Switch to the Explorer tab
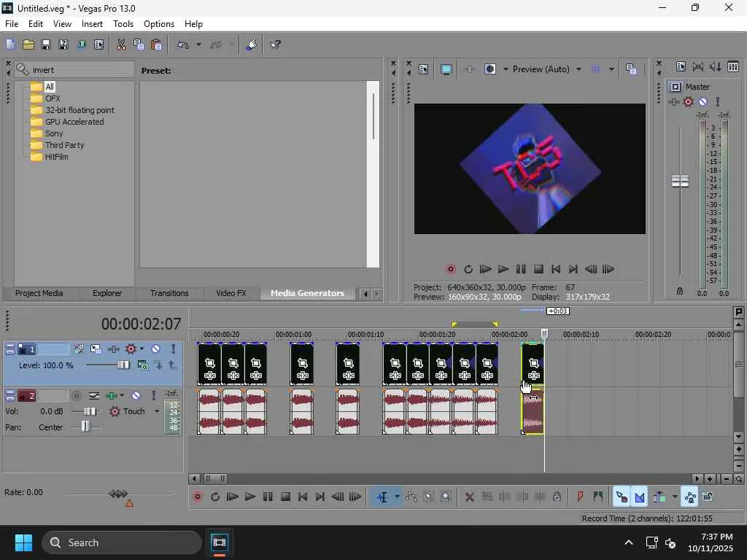 point(107,293)
